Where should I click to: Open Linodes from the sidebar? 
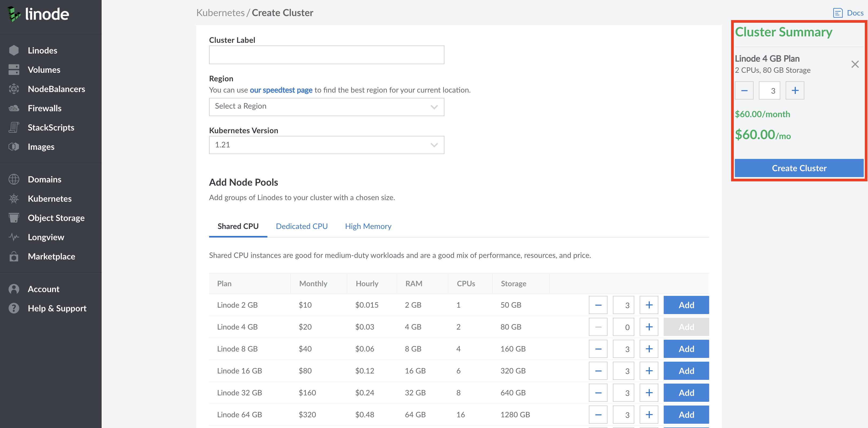click(x=43, y=51)
